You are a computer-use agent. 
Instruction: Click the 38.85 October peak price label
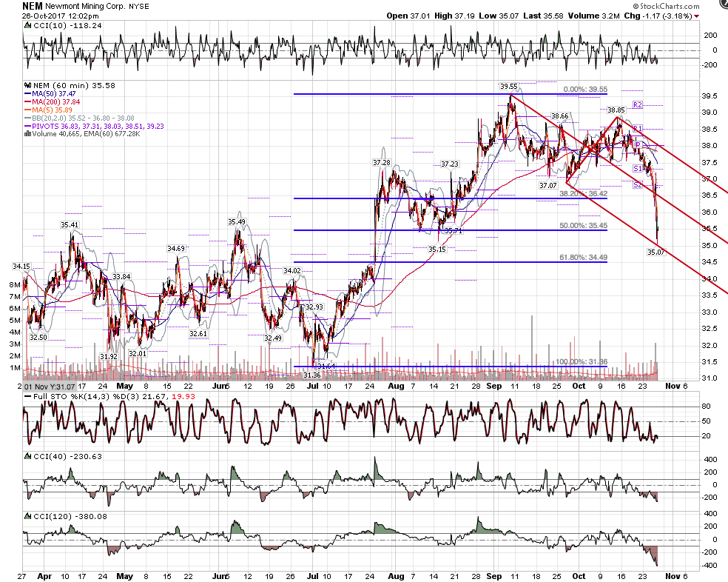pos(616,110)
